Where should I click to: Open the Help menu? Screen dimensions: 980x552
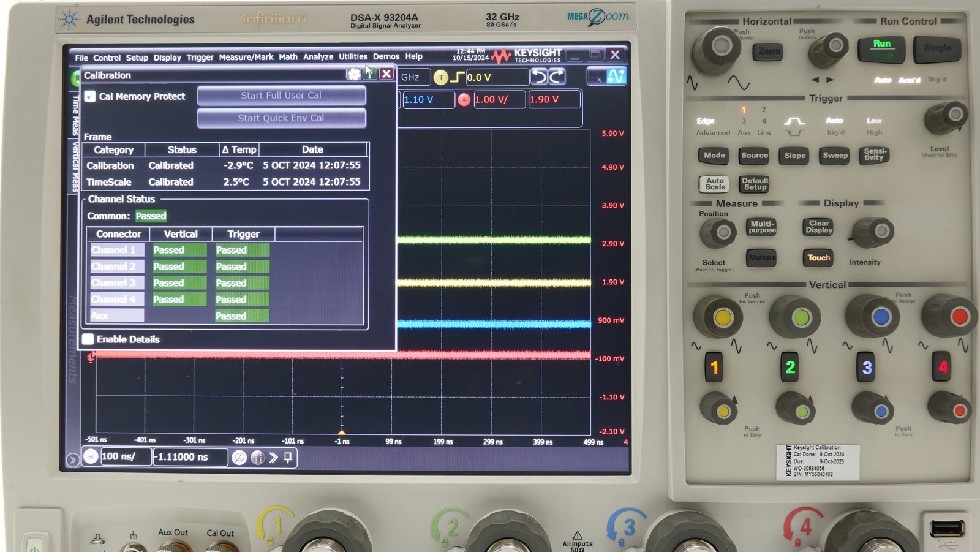point(414,56)
